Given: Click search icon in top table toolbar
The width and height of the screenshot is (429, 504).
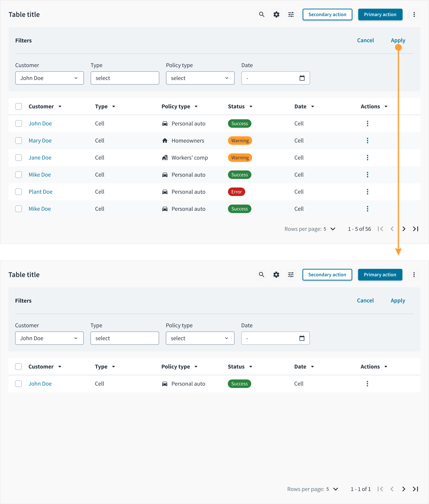Looking at the screenshot, I should coord(261,15).
